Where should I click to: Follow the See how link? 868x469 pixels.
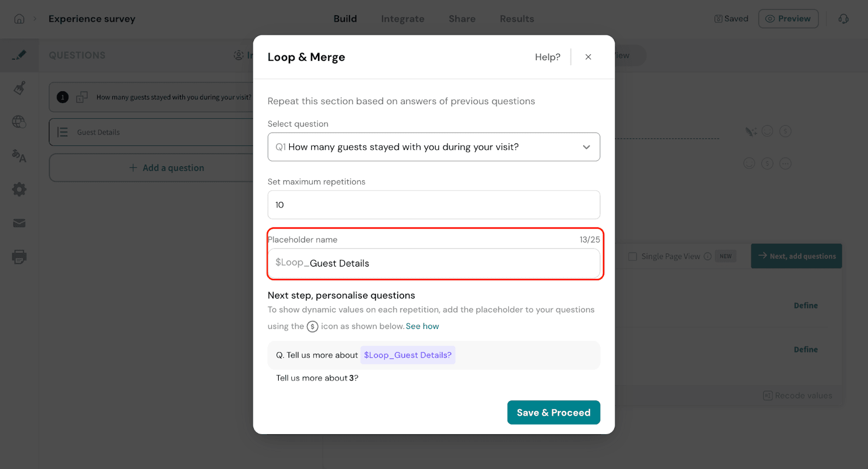point(422,326)
